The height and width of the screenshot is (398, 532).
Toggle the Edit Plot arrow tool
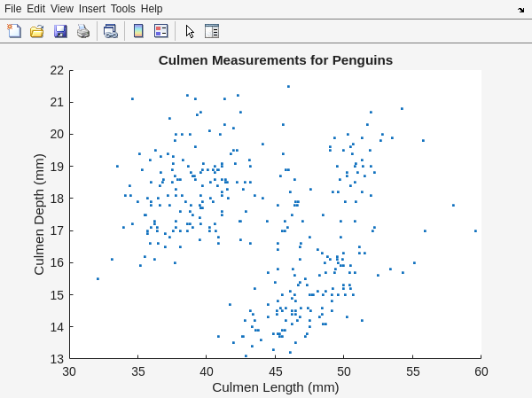[190, 31]
